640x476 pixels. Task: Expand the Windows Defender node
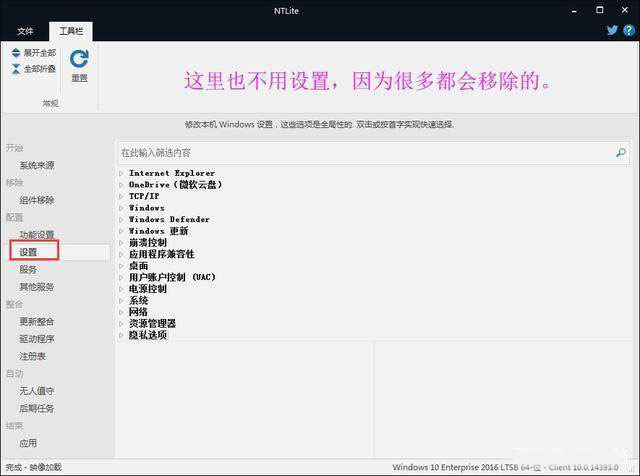click(121, 220)
